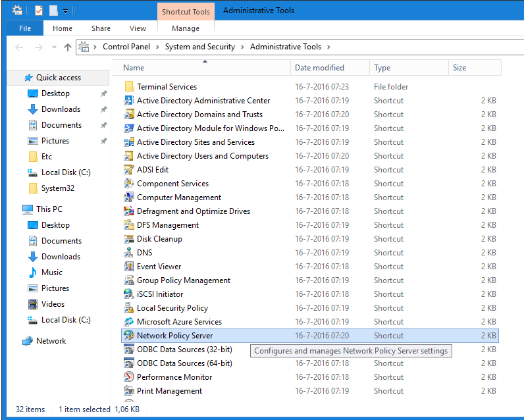Click the Forward navigation arrow
524x420 pixels.
[38, 47]
